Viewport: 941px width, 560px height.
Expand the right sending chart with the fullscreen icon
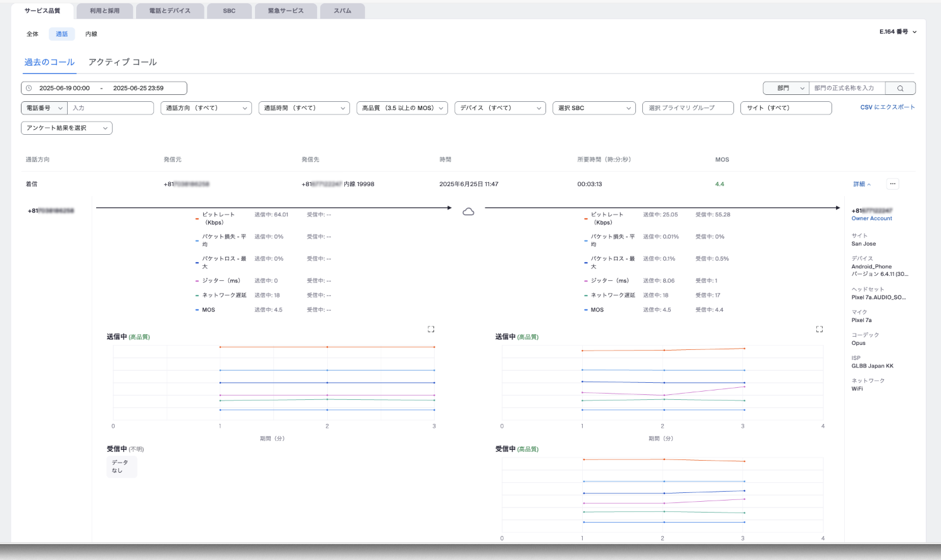coord(819,329)
